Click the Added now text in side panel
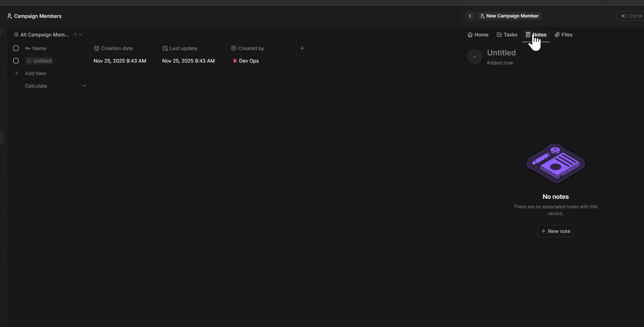The image size is (644, 327). (500, 63)
